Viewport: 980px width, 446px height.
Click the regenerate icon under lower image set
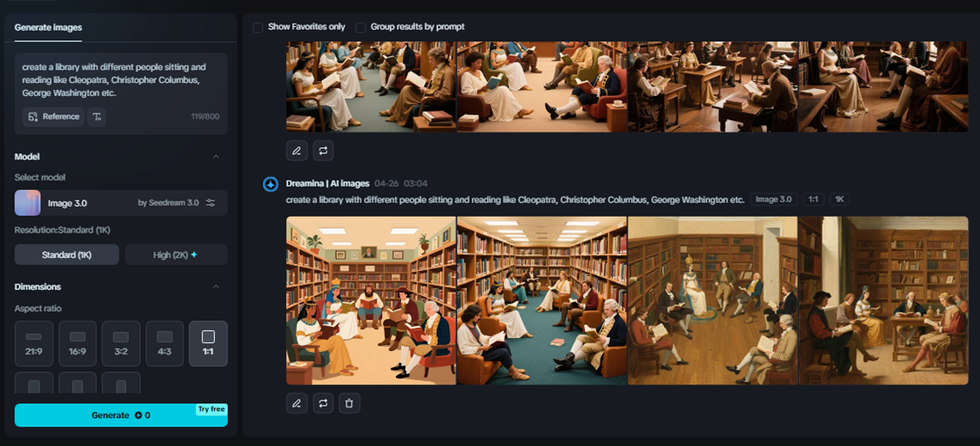[323, 403]
